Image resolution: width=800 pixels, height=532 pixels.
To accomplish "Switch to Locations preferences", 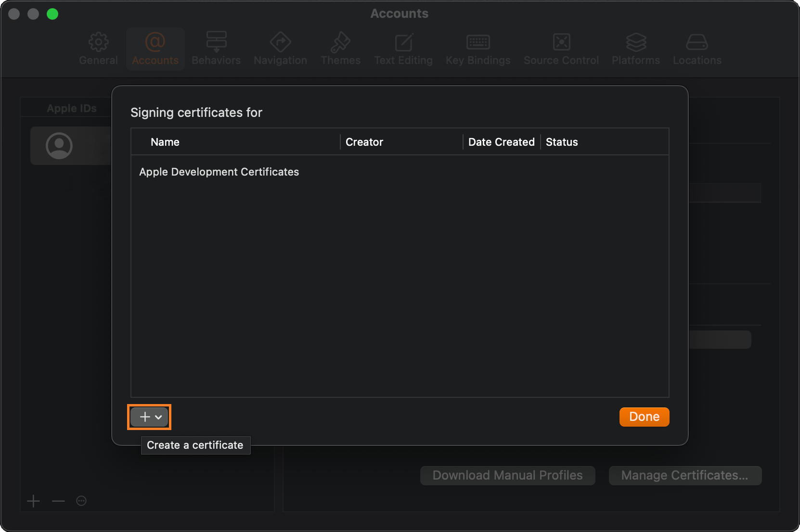I will pyautogui.click(x=697, y=49).
